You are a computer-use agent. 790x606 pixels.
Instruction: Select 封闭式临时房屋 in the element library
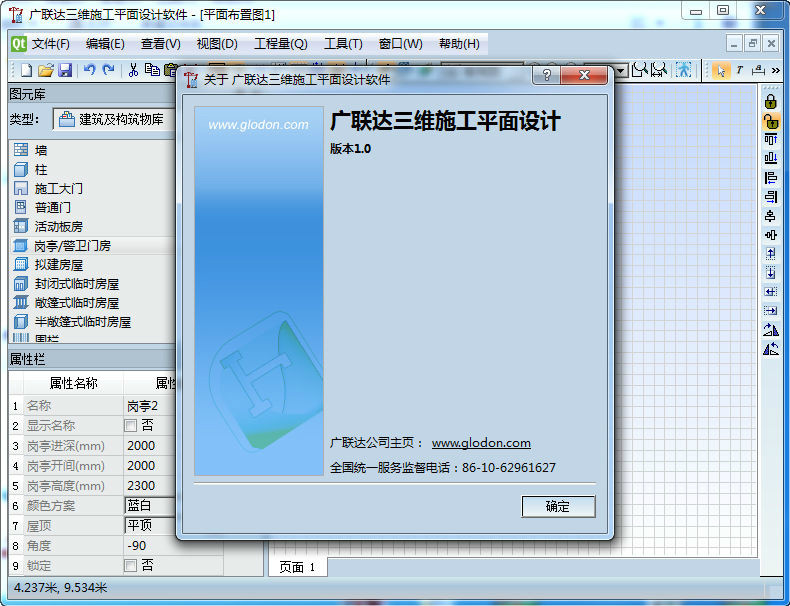point(93,284)
